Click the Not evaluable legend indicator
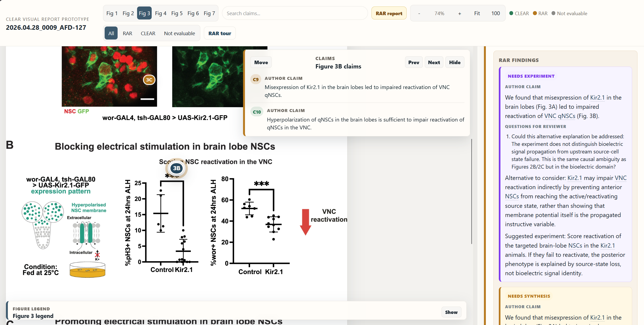Screen dimensions: 644x325 [569, 13]
